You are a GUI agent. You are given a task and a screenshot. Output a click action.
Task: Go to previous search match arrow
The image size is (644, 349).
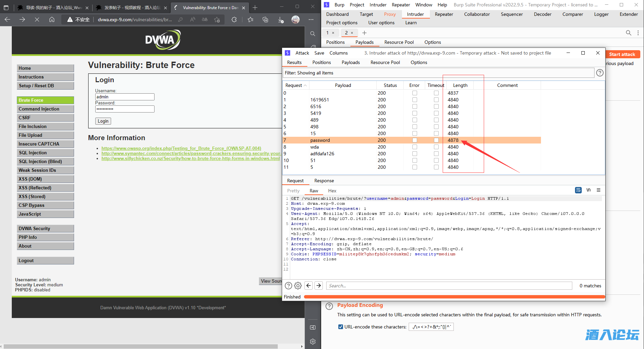(308, 286)
